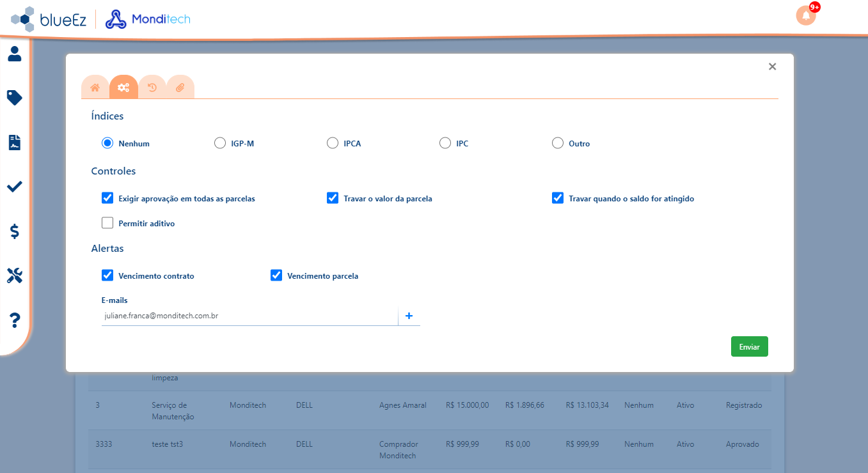The image size is (868, 473).
Task: Select the gears settings tab
Action: [123, 88]
